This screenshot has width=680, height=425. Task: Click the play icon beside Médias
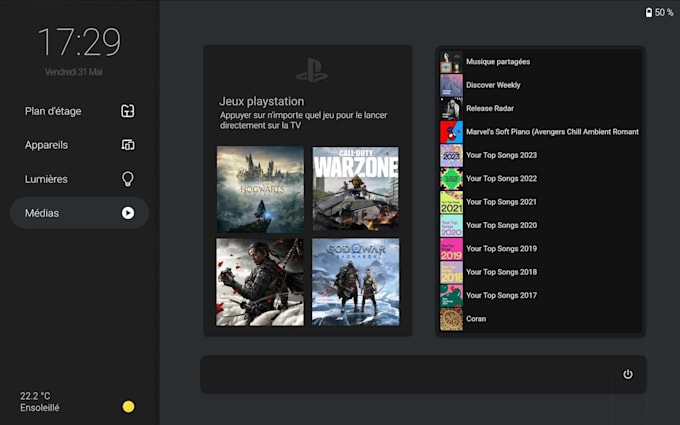point(128,213)
